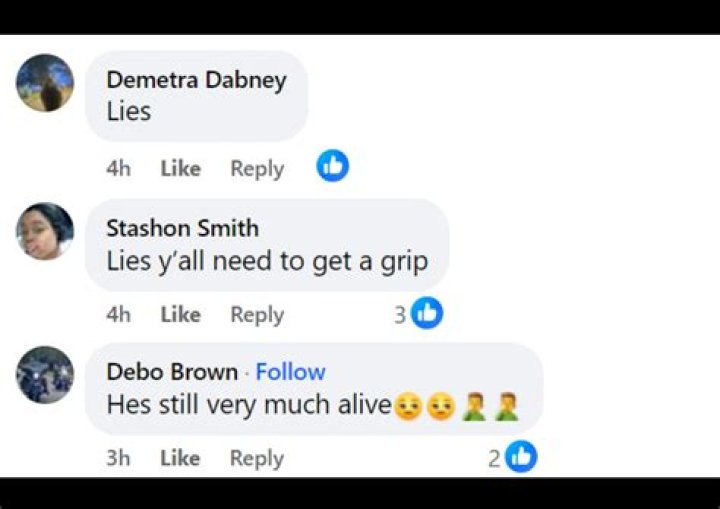The image size is (720, 509).
Task: Follow Debo Brown
Action: [290, 372]
